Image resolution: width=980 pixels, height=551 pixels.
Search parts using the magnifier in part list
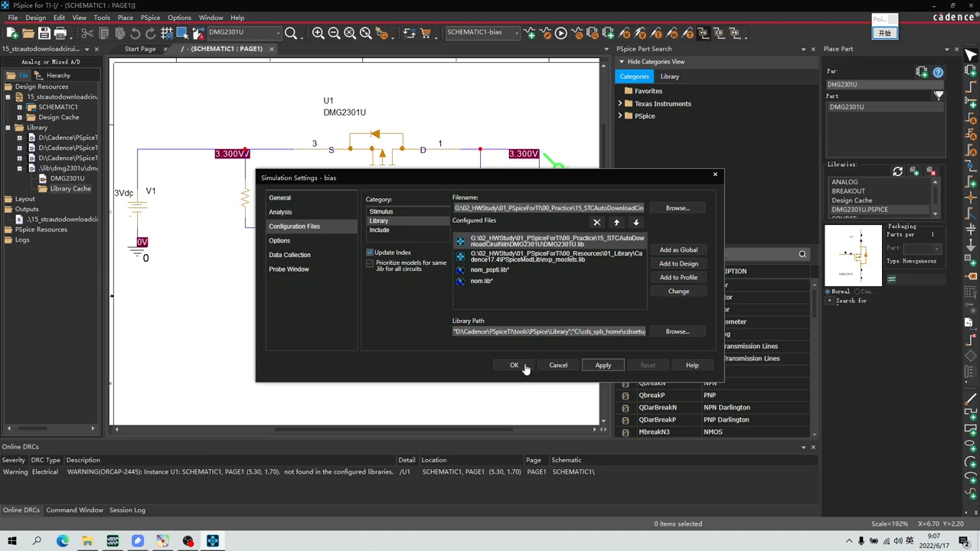[x=802, y=254]
